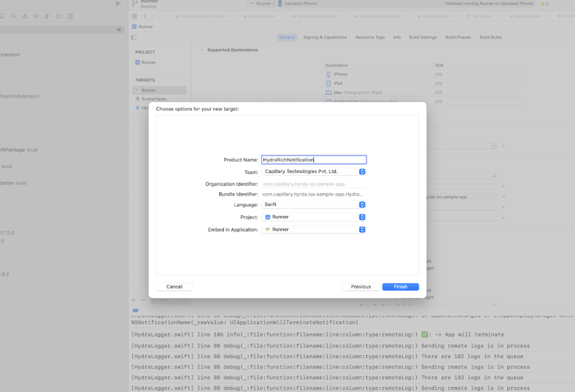Open the Find navigator magnifier icon
Screen dimensions: 575x392
click(x=13, y=16)
